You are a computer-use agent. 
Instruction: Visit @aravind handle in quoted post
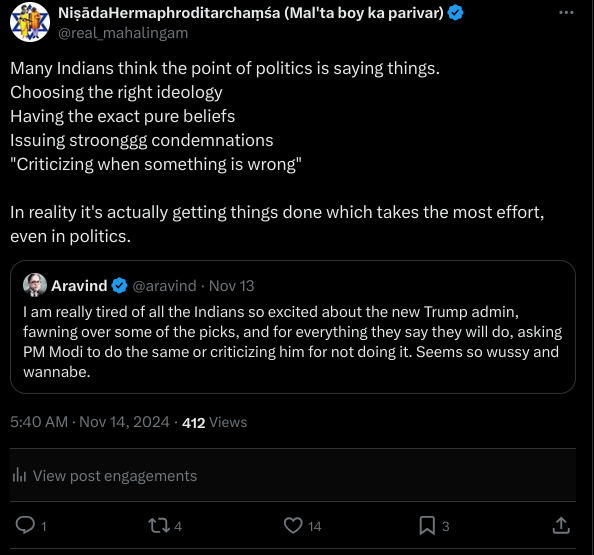[x=164, y=286]
